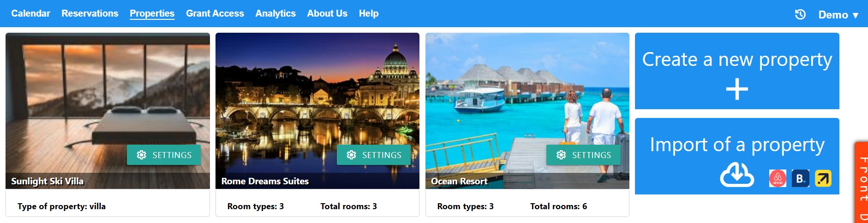Click the cloud download import icon
This screenshot has height=223, width=868.
737,175
